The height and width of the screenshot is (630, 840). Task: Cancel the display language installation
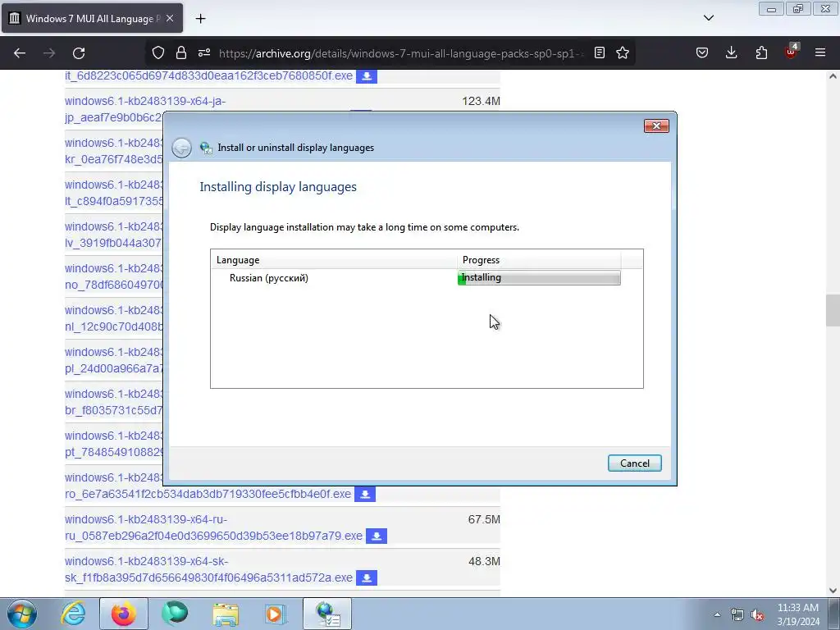point(634,463)
